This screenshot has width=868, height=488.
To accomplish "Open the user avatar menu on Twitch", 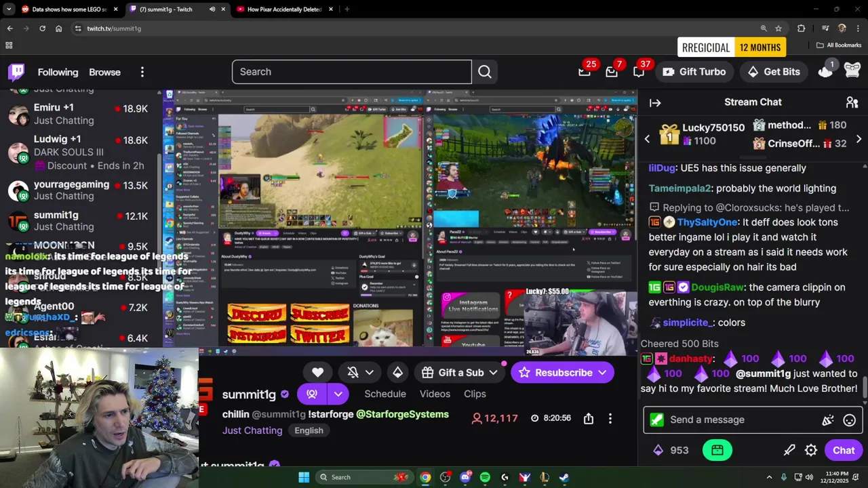I will click(x=852, y=70).
